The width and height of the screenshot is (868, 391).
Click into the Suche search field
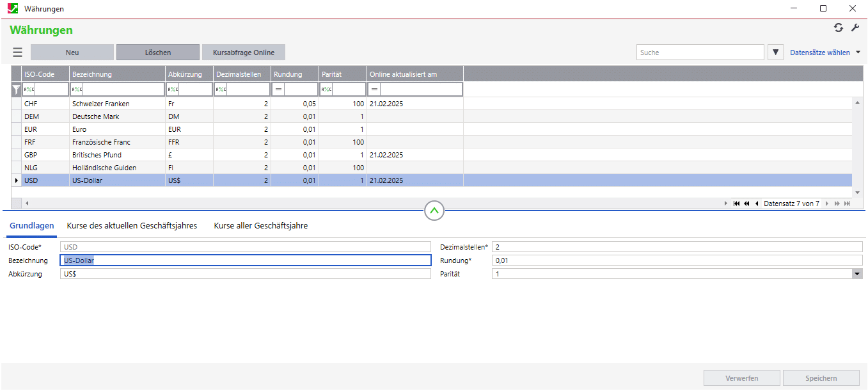click(x=700, y=52)
